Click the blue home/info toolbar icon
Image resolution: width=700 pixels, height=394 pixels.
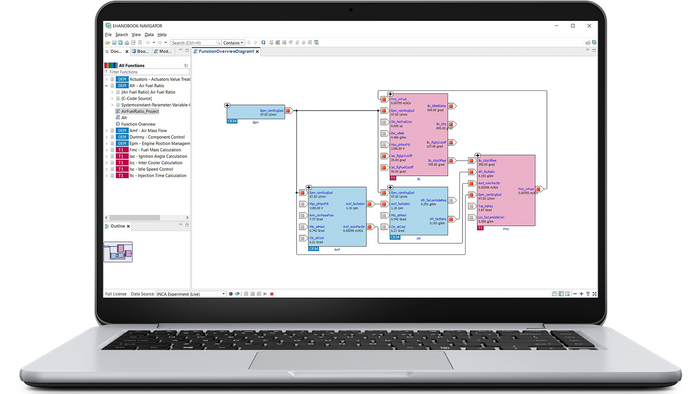[x=263, y=43]
